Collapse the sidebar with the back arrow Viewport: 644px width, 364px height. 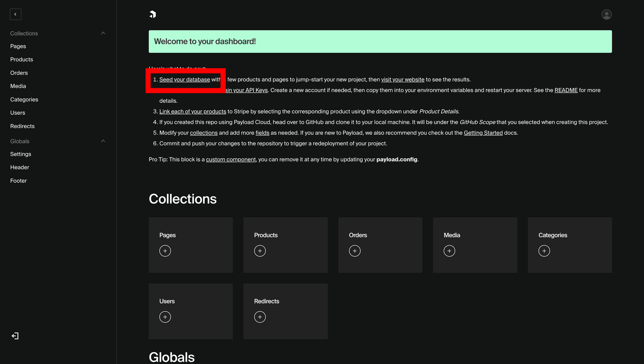click(x=15, y=14)
